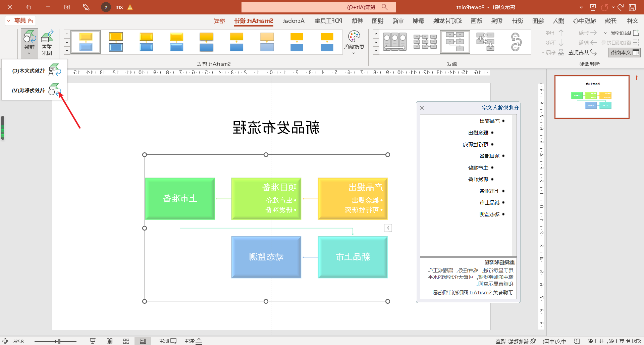Open the 插入 Insert ribbon tab
Image resolution: width=644 pixels, height=345 pixels.
click(x=558, y=21)
